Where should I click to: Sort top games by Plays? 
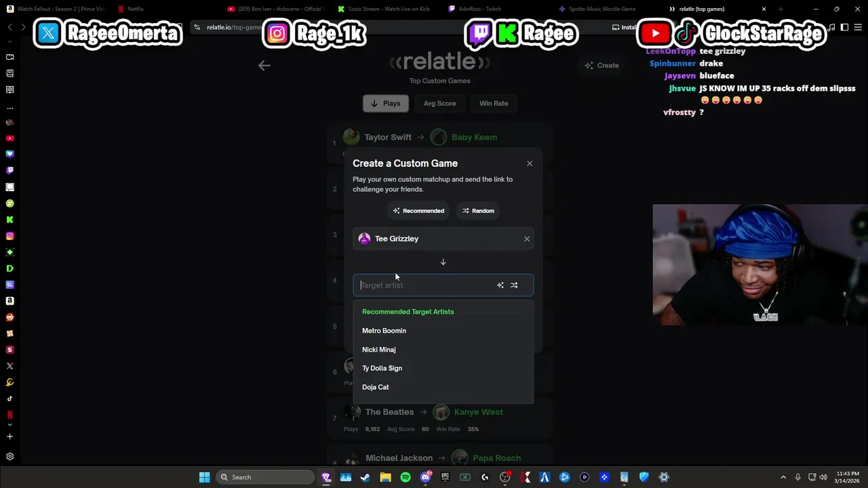click(386, 104)
